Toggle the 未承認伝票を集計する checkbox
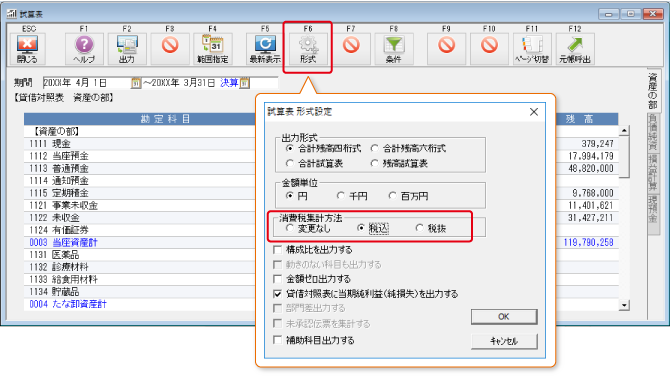Viewport: 671px width, 376px height. click(x=278, y=323)
